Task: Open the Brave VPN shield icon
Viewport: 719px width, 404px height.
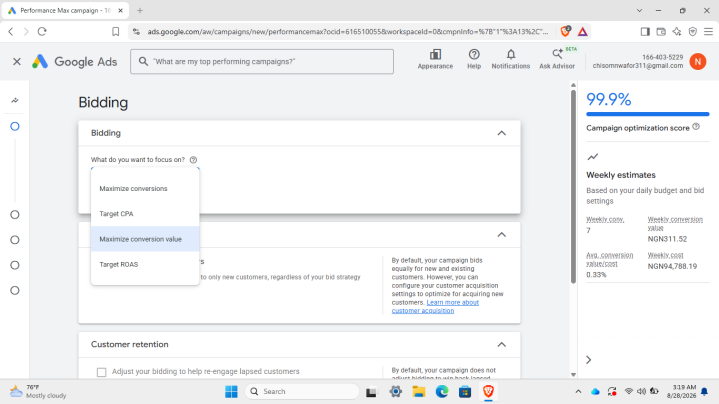Action: (693, 32)
